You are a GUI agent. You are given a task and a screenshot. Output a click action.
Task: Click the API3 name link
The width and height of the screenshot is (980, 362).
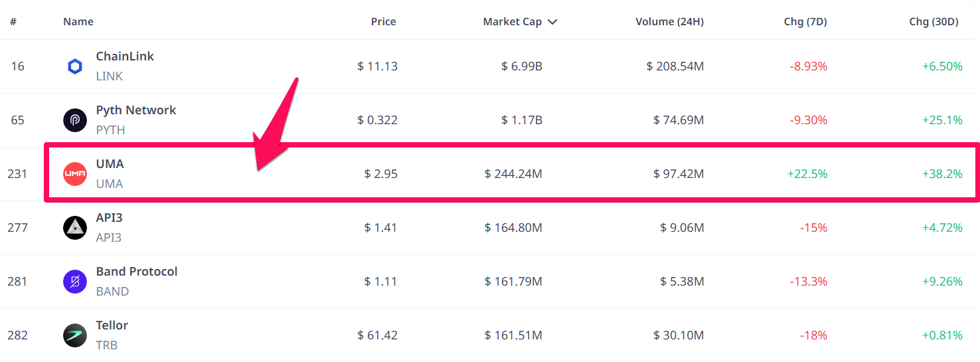pos(110,218)
